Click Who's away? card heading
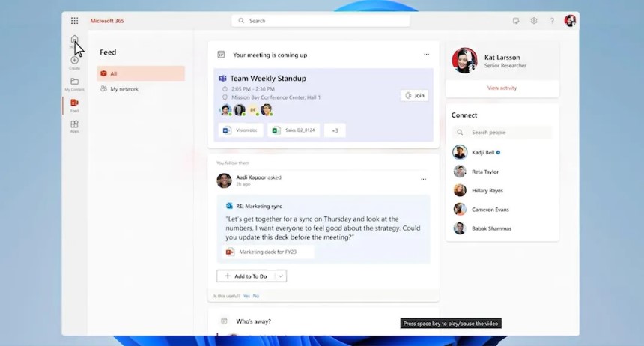Screen dimensions: 644x346 253,321
